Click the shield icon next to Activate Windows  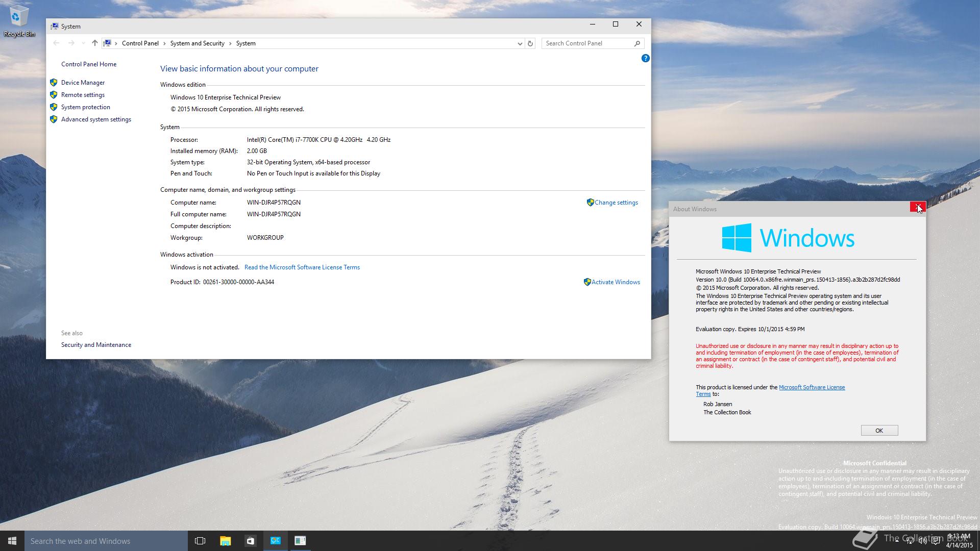(587, 282)
